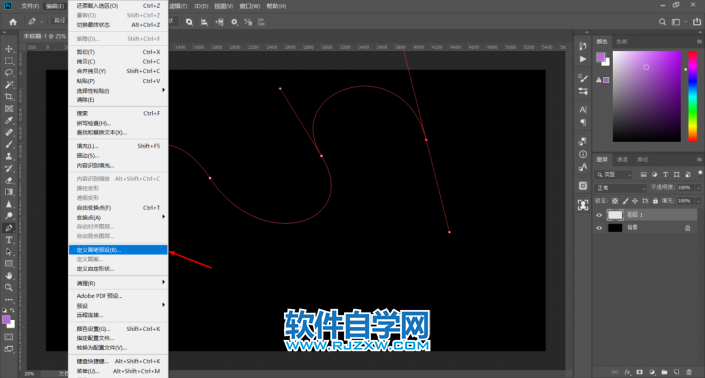
Task: Select the Lasso tool
Action: (x=9, y=72)
